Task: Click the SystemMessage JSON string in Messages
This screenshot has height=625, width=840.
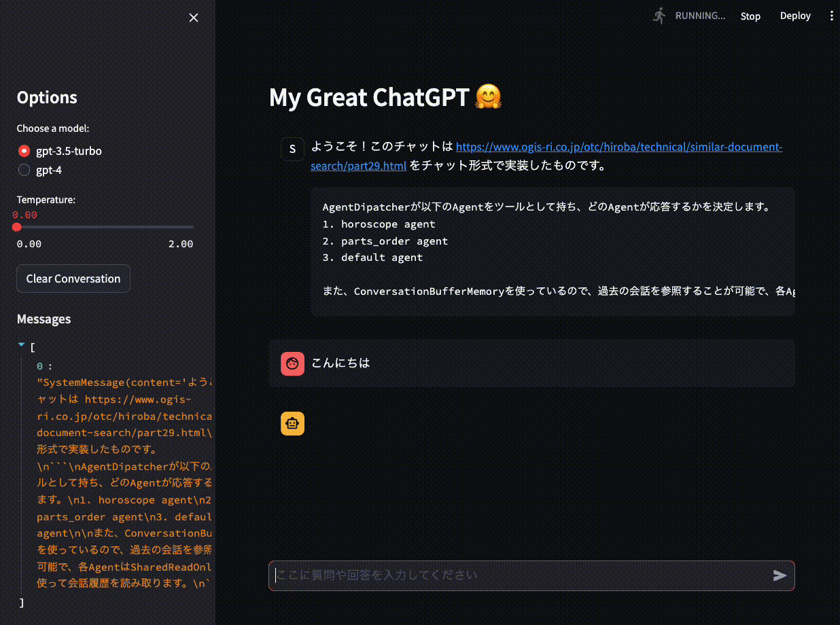Action: click(126, 482)
